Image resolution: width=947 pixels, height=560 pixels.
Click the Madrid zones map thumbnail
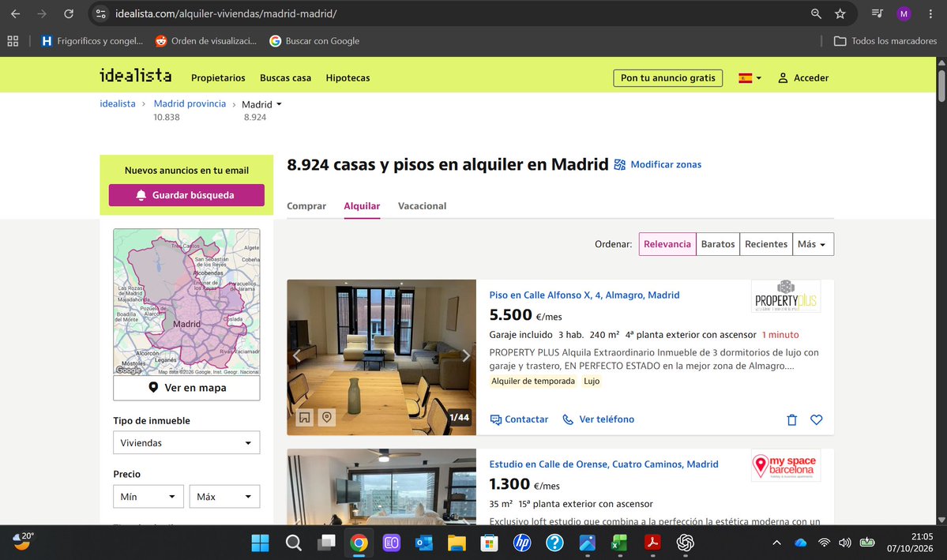pyautogui.click(x=186, y=302)
